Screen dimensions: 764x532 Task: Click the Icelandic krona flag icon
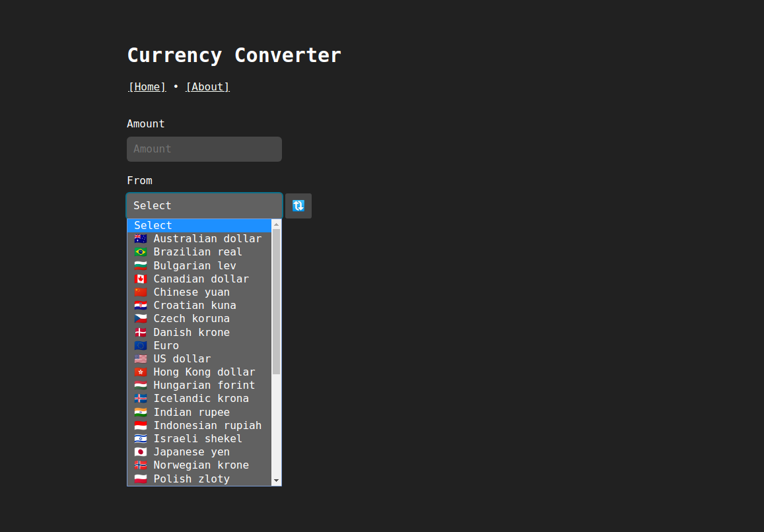141,398
